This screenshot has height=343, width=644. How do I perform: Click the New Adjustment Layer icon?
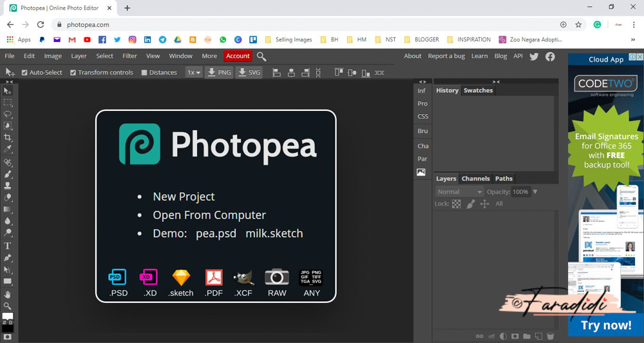coord(503,336)
